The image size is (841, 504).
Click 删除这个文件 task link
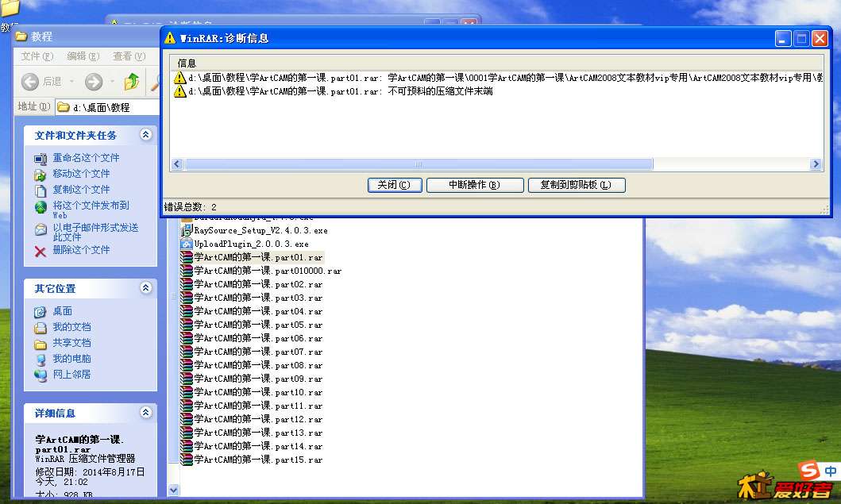(x=81, y=250)
